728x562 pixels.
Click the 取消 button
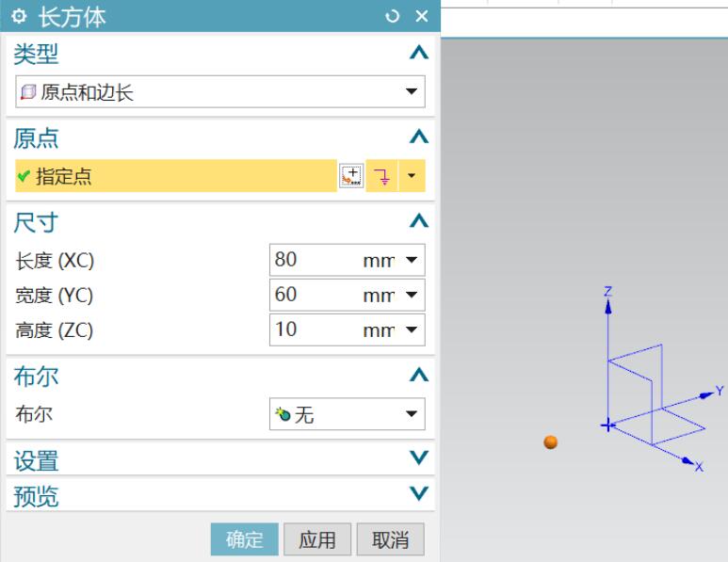391,539
